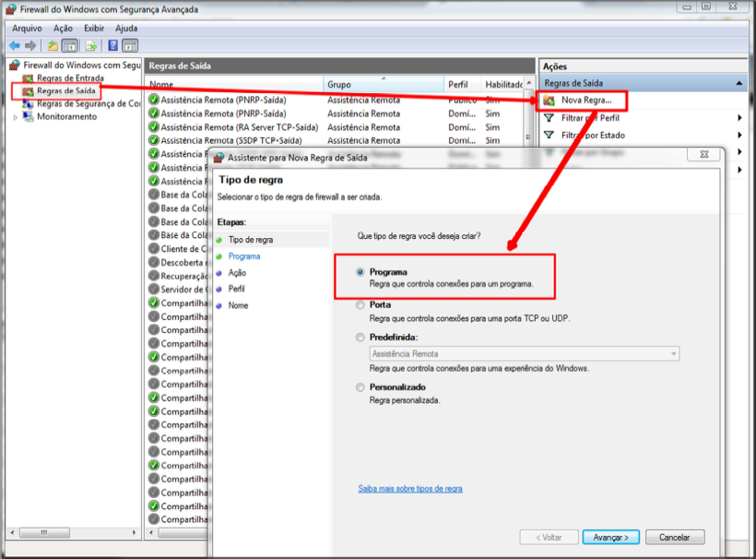The width and height of the screenshot is (756, 559).
Task: Click Avançar to go to the next step
Action: (611, 537)
